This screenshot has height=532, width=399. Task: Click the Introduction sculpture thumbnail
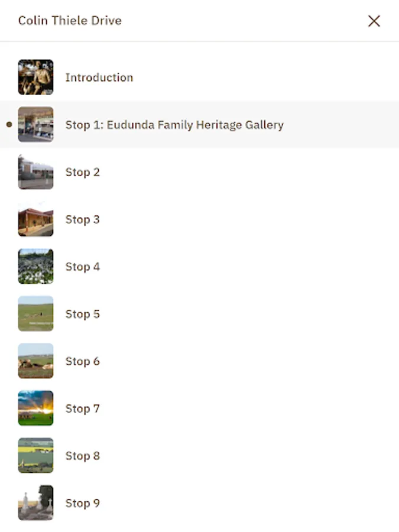(35, 77)
